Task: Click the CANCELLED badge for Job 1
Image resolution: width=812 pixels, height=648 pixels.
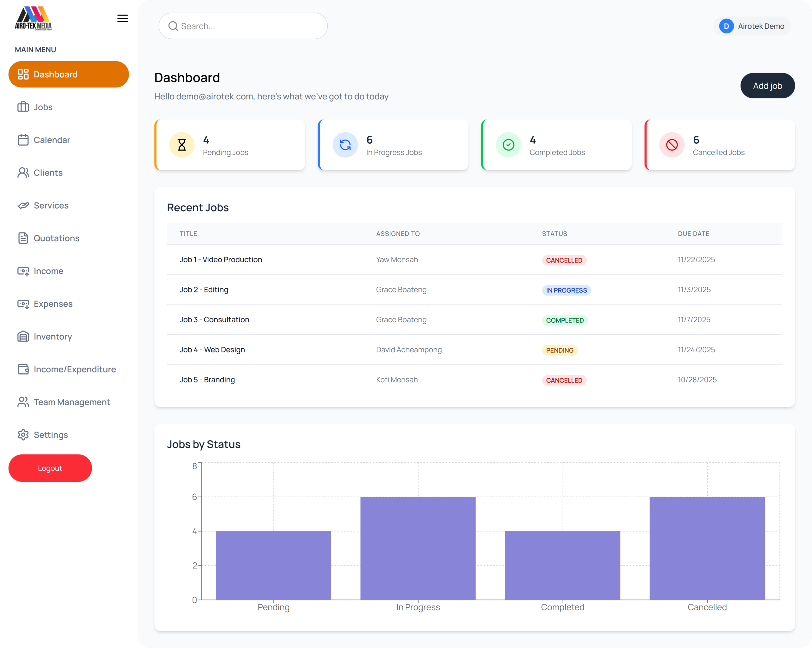Action: tap(564, 260)
